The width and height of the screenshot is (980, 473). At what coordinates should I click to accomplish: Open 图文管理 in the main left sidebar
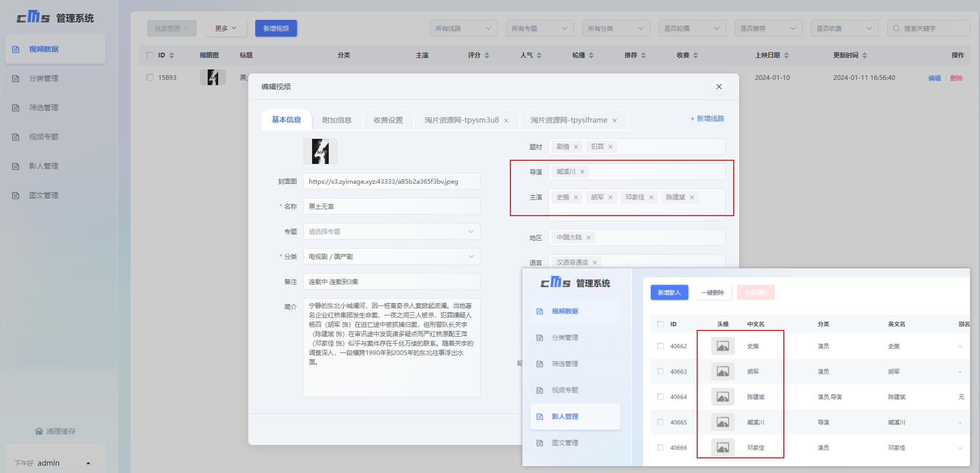55,195
